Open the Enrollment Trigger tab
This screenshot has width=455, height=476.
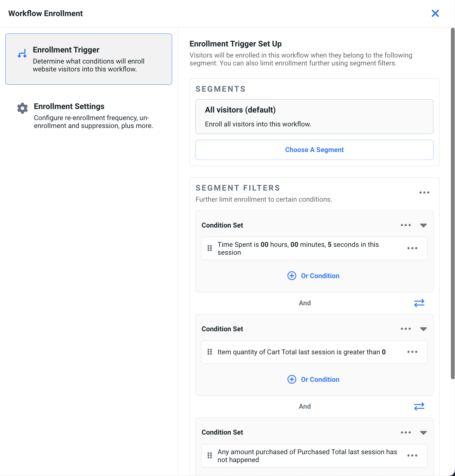coord(89,59)
